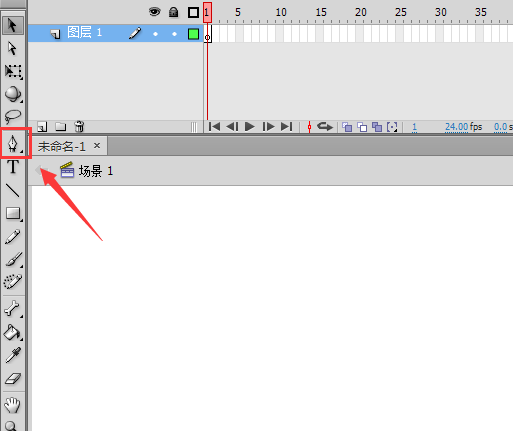Click the 场景 1 scene label

[x=96, y=171]
